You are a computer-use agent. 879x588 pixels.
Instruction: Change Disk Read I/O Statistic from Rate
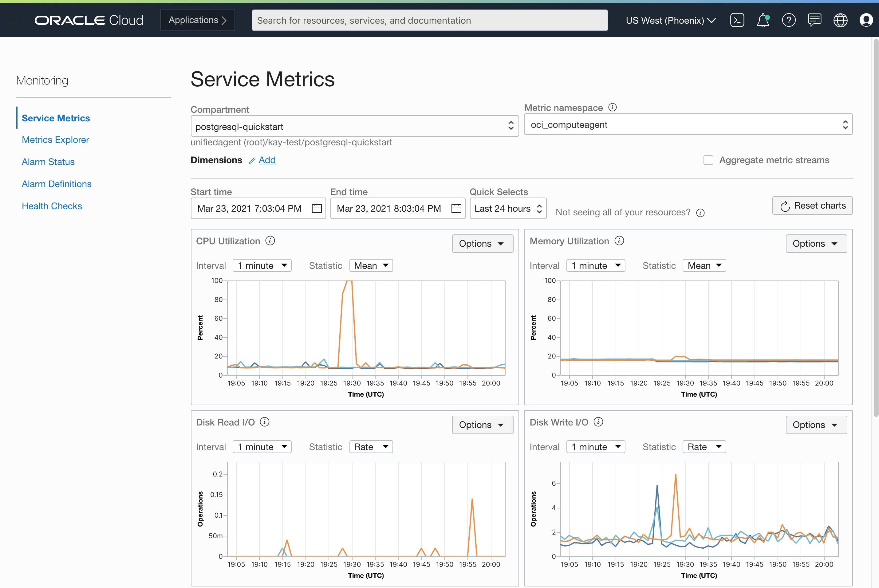[x=371, y=447]
